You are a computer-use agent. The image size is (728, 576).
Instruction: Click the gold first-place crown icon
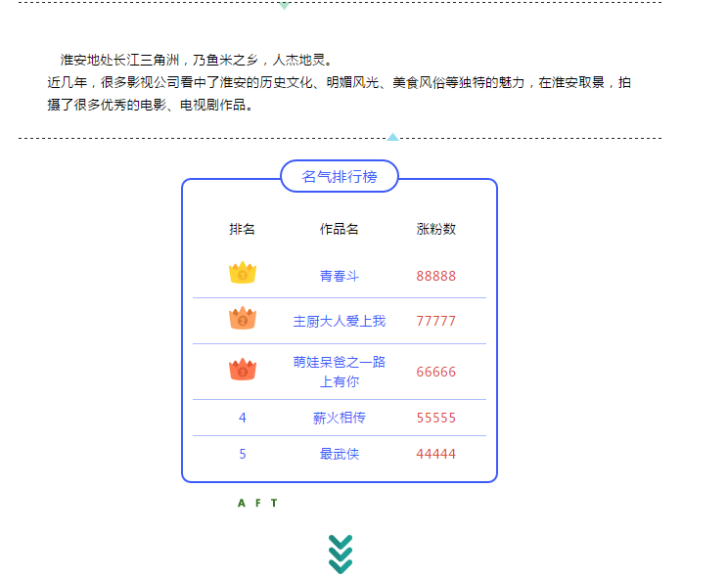(x=243, y=273)
